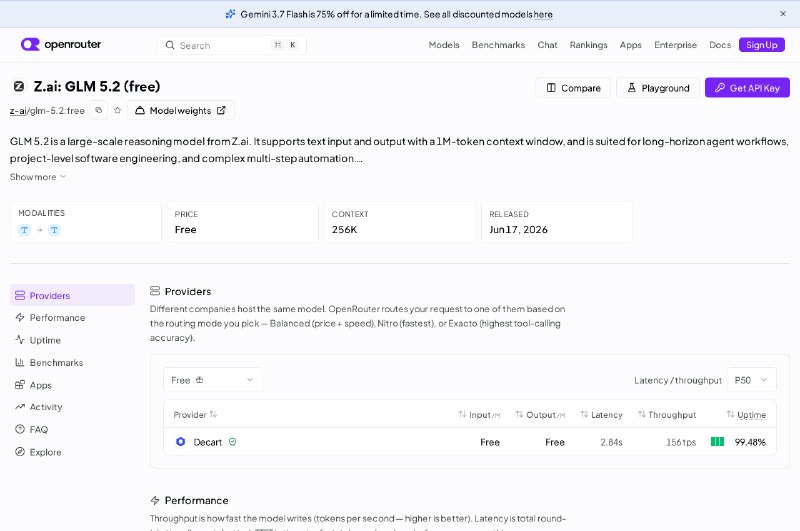Go to Explore sidebar section
This screenshot has width=800, height=531.
pyautogui.click(x=72, y=451)
